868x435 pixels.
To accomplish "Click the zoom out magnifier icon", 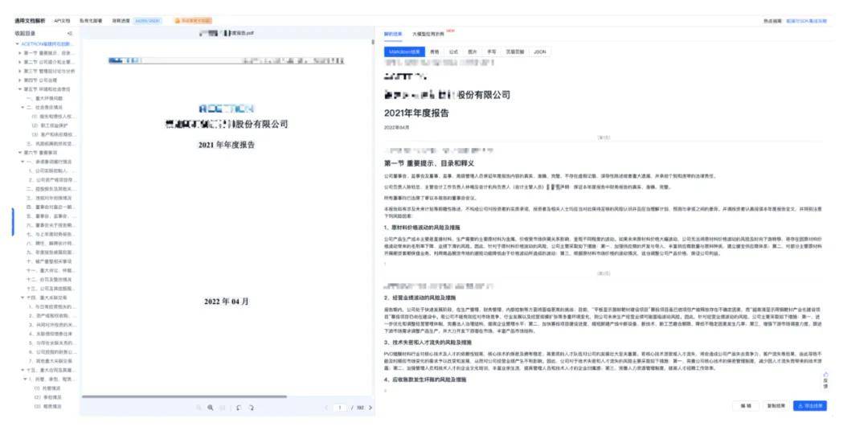I will pyautogui.click(x=199, y=408).
